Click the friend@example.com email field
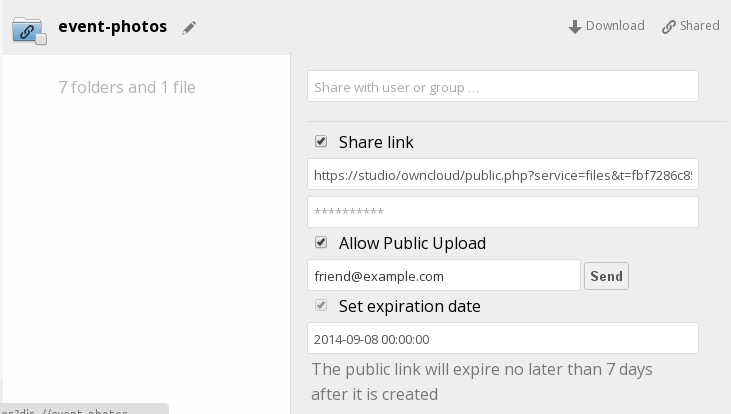This screenshot has width=731, height=414. click(444, 275)
